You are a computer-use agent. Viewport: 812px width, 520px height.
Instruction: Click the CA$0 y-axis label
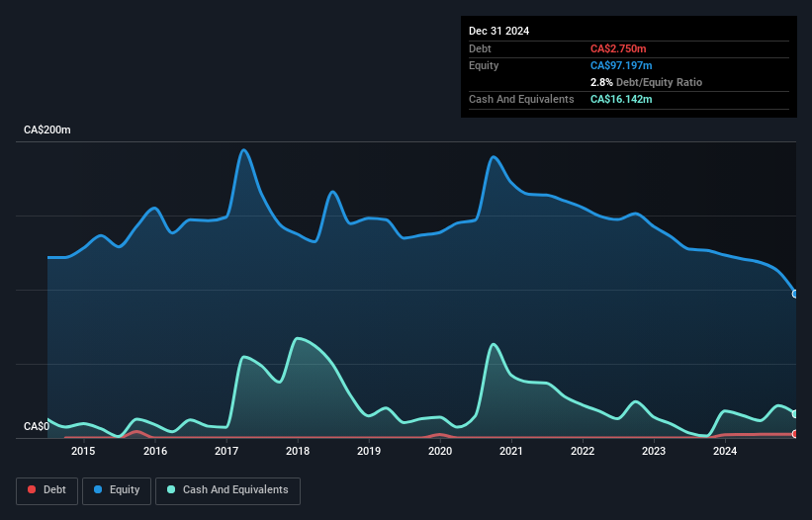click(x=37, y=426)
